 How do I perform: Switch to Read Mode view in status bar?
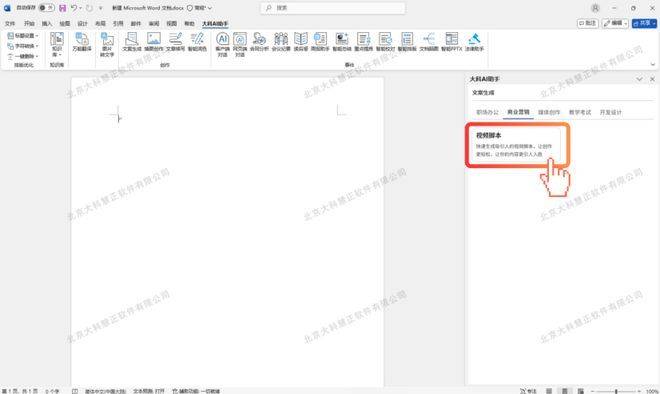(x=549, y=391)
